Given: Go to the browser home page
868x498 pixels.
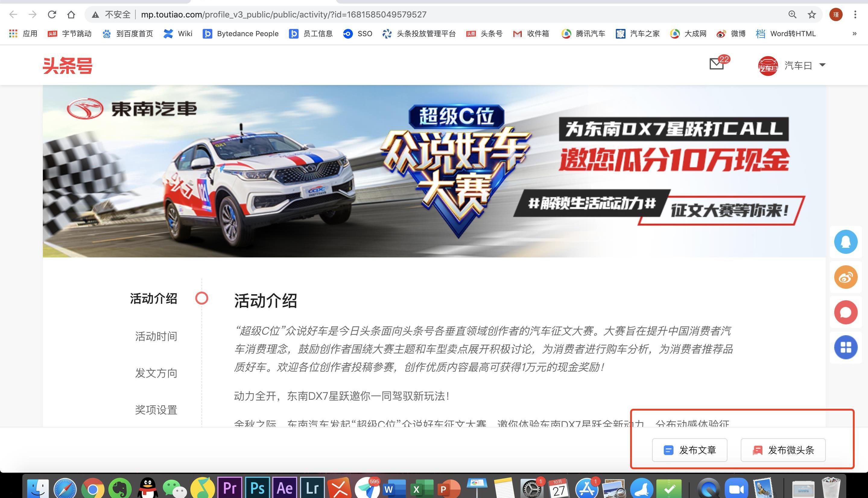Looking at the screenshot, I should click(71, 14).
